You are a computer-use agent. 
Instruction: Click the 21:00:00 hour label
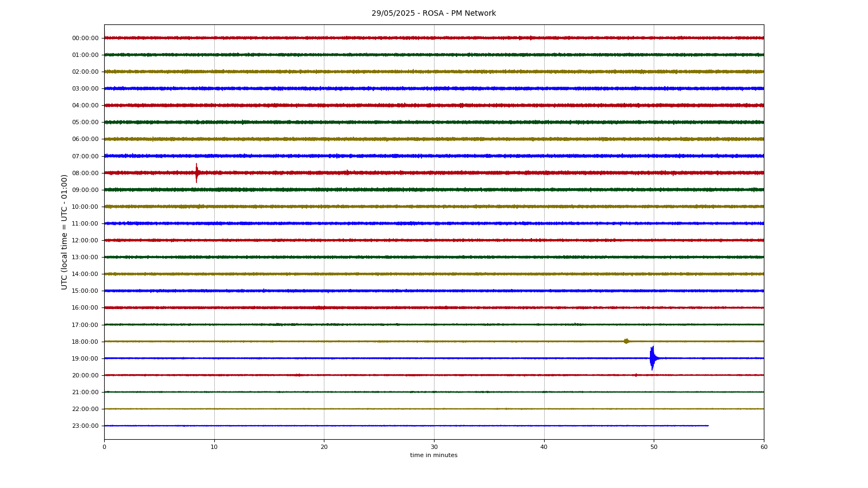tap(85, 392)
